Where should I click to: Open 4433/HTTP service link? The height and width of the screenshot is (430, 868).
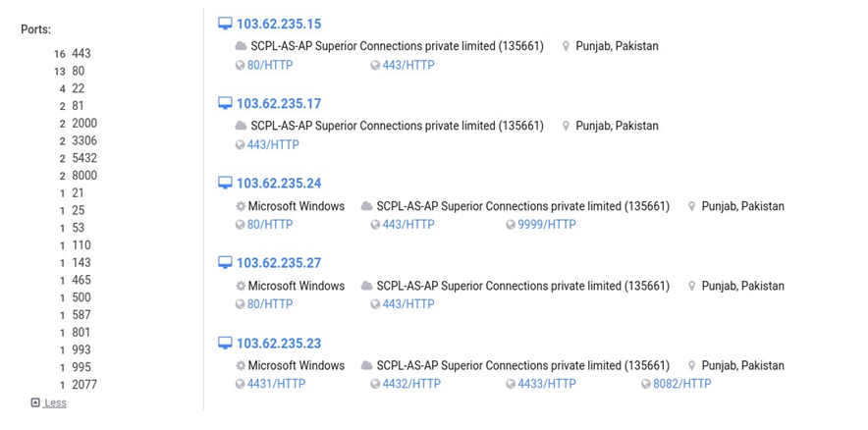pyautogui.click(x=547, y=384)
